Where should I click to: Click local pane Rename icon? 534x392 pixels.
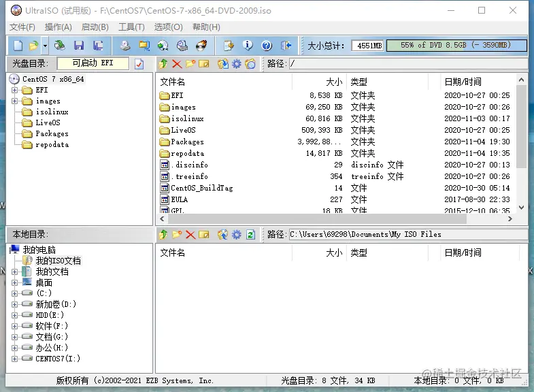click(x=203, y=234)
